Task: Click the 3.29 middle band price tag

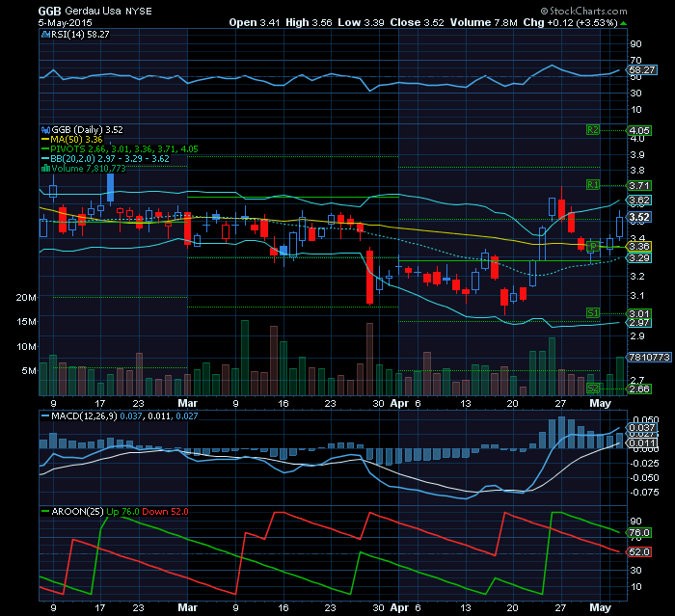Action: coord(639,257)
